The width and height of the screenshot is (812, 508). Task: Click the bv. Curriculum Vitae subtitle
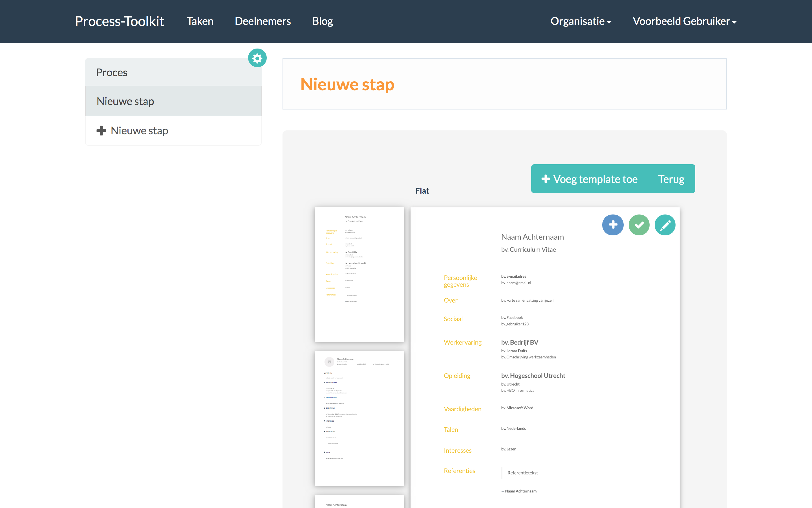pyautogui.click(x=528, y=250)
